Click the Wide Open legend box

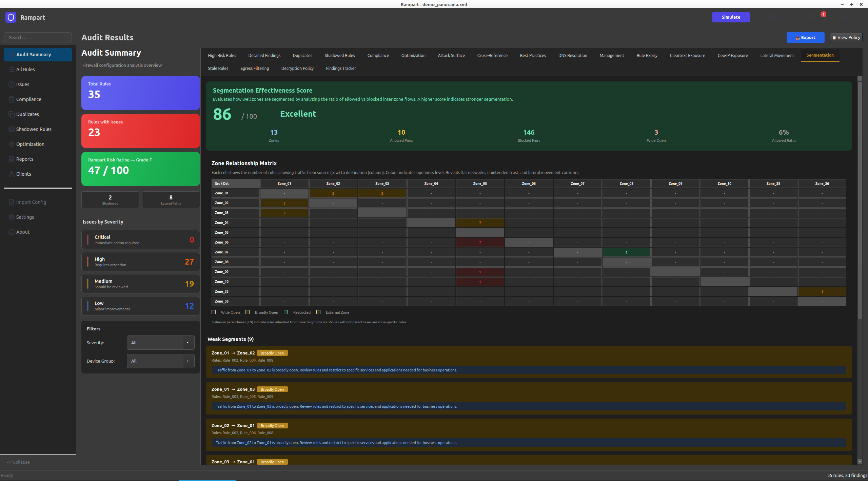point(214,312)
